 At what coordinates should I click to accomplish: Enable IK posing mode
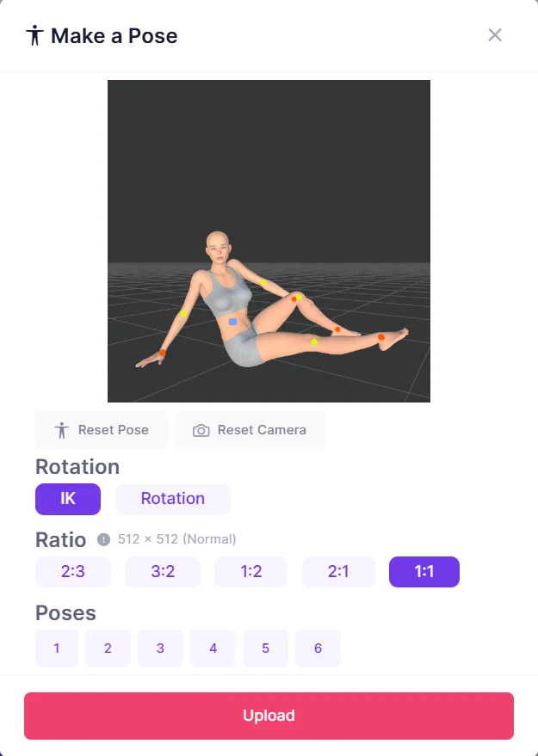(x=67, y=499)
